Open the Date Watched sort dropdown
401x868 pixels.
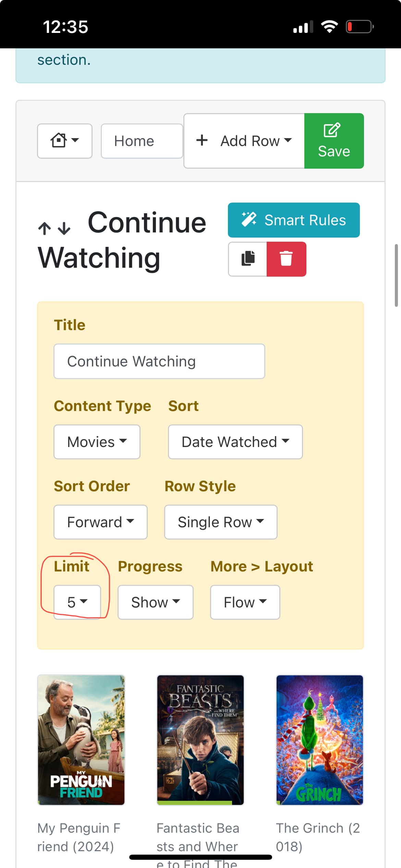pos(235,442)
